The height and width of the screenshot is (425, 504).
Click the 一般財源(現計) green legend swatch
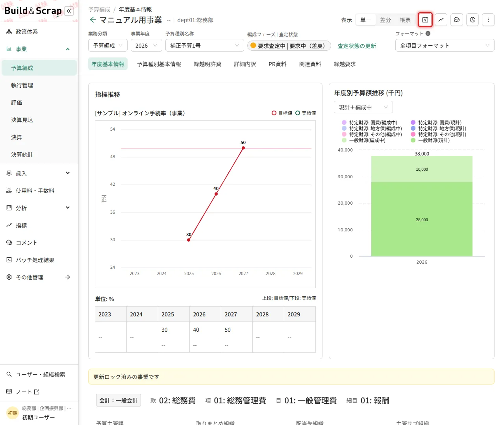click(x=413, y=140)
